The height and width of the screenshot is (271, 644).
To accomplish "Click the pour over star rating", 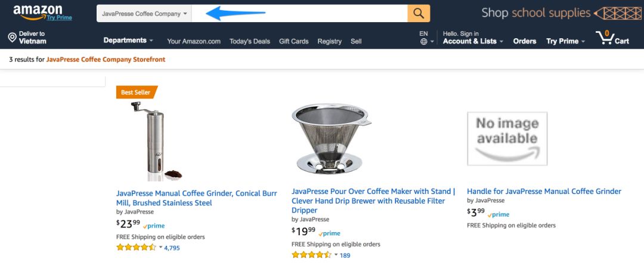I will pos(311,255).
